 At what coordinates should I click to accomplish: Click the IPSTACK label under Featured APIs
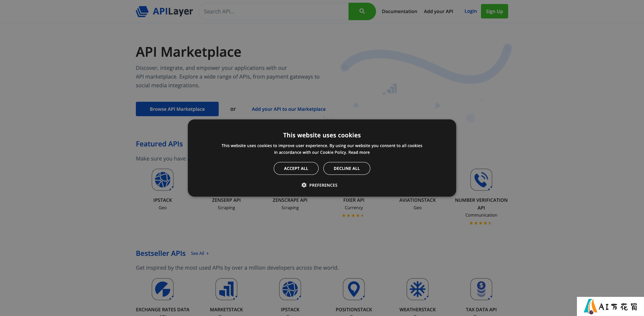click(163, 200)
